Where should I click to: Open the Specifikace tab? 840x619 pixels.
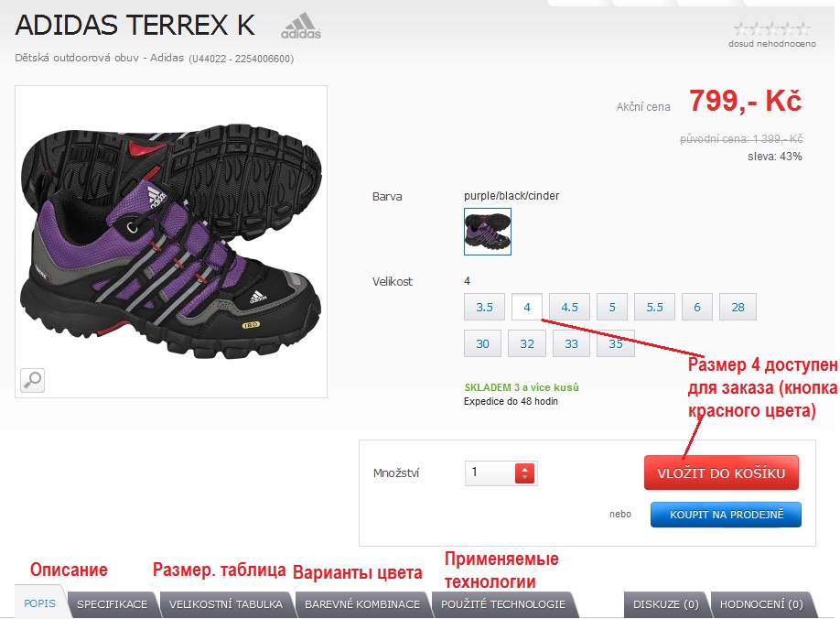(x=112, y=604)
